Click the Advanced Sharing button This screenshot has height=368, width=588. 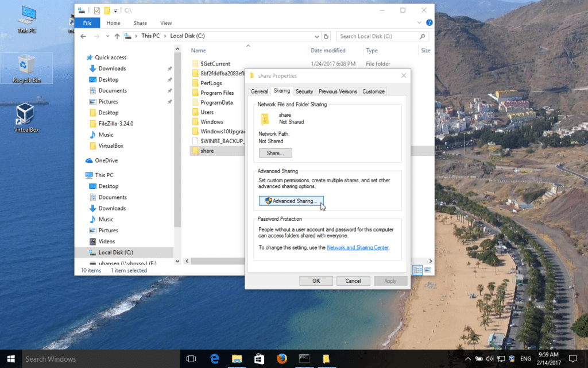click(291, 201)
